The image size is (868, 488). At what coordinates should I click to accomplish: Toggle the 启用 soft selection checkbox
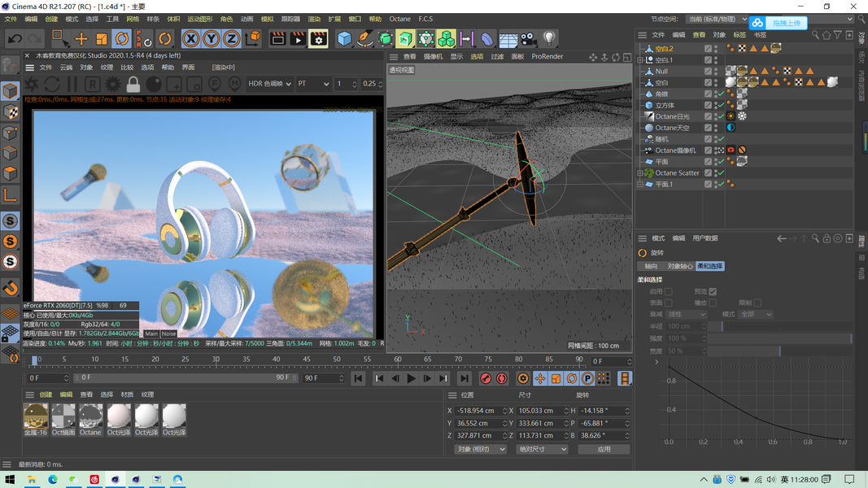[668, 292]
